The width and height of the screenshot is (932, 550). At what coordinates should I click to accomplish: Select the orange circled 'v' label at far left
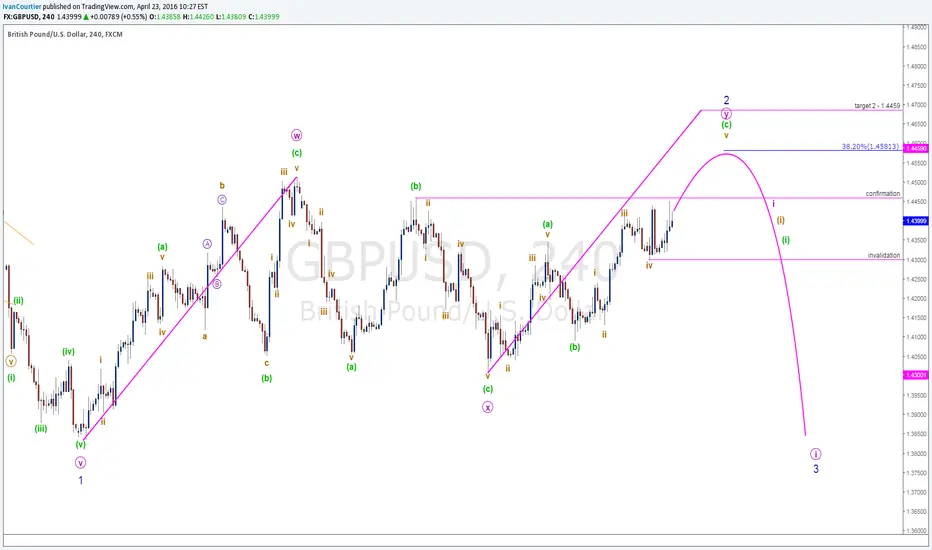click(11, 362)
